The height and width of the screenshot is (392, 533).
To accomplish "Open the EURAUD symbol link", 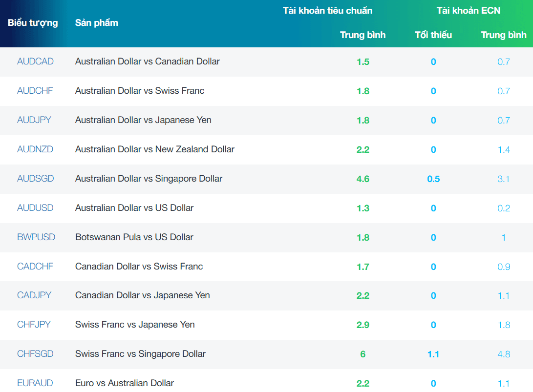I will (x=35, y=383).
